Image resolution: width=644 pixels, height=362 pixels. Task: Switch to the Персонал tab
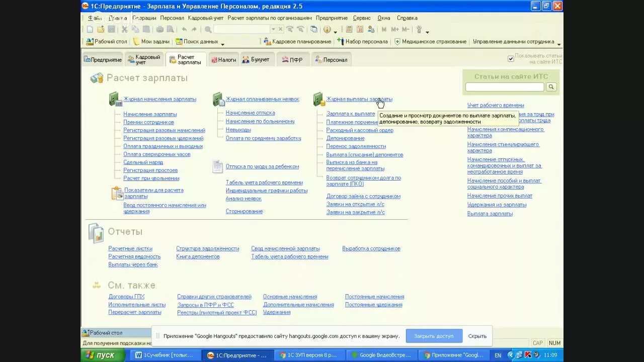pos(331,59)
